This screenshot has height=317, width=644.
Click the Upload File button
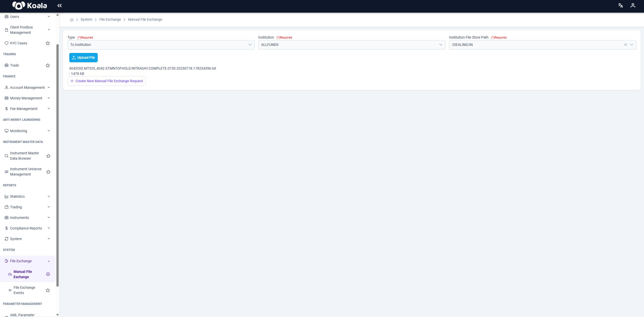[x=83, y=57]
